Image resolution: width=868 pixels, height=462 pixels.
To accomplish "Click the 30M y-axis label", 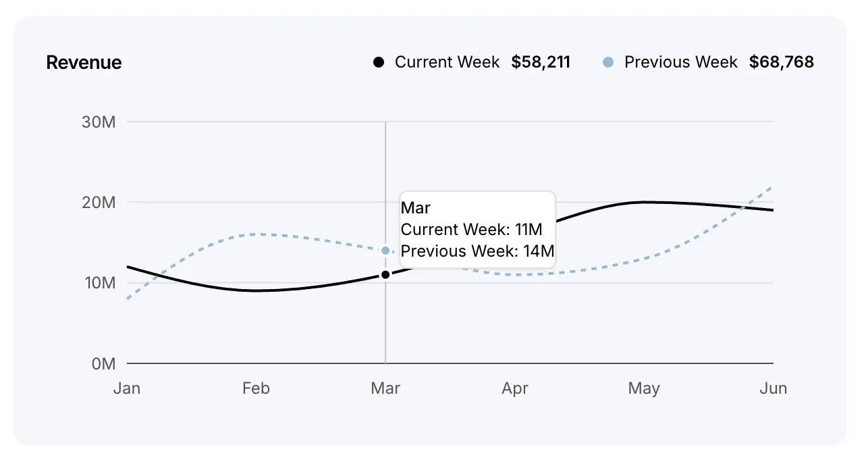I will tap(99, 122).
